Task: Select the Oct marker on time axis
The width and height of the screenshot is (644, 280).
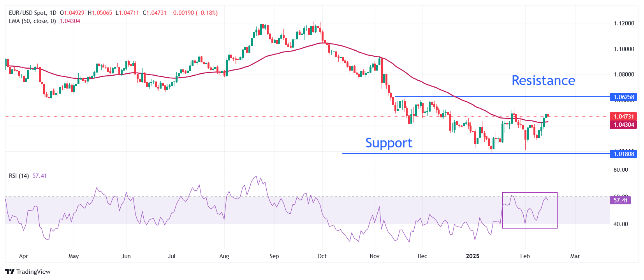Action: (x=322, y=256)
